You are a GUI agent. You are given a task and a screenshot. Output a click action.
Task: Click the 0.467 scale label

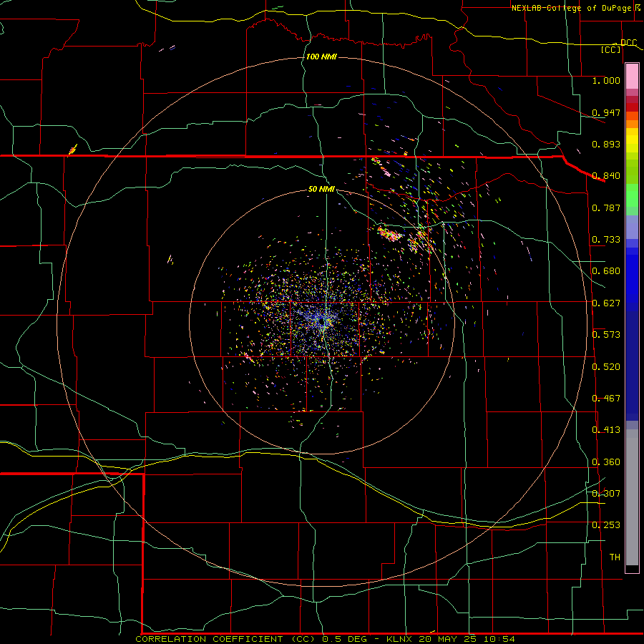(x=606, y=399)
